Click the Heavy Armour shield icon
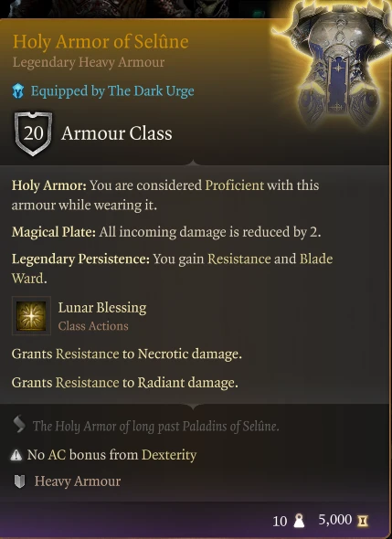Screen dimensions: 392x539 pyautogui.click(x=19, y=481)
